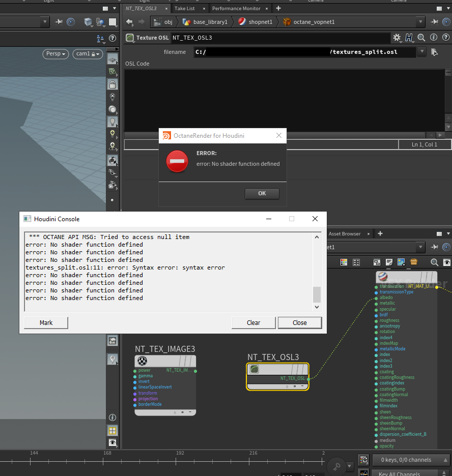Image resolution: width=452 pixels, height=476 pixels.
Task: Pin the parameter pane
Action: (434, 22)
